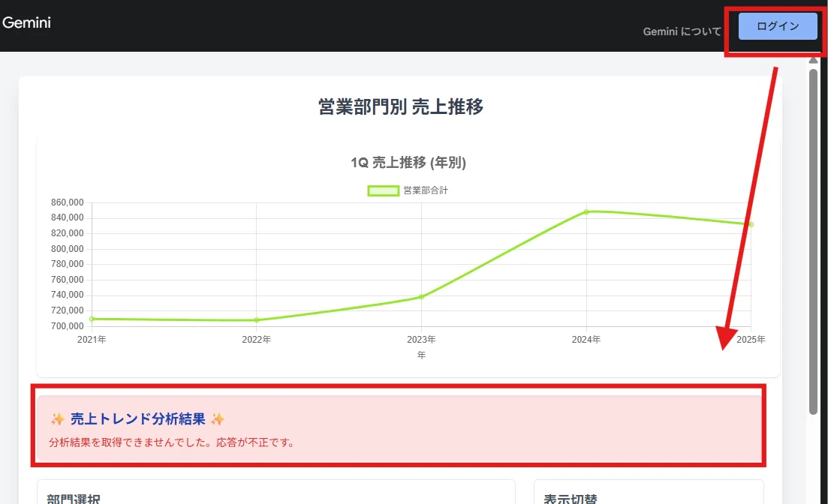The image size is (828, 504).
Task: Click the 2021年 x-axis label
Action: coord(92,340)
